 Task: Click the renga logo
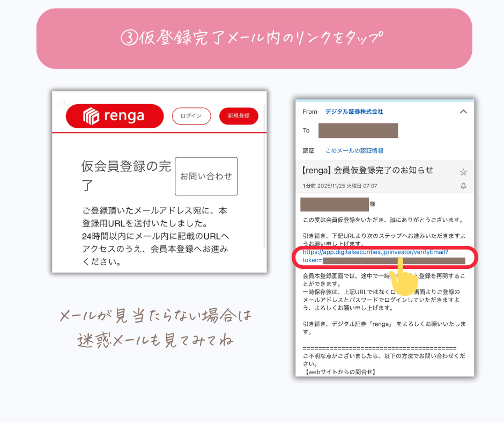click(x=115, y=116)
